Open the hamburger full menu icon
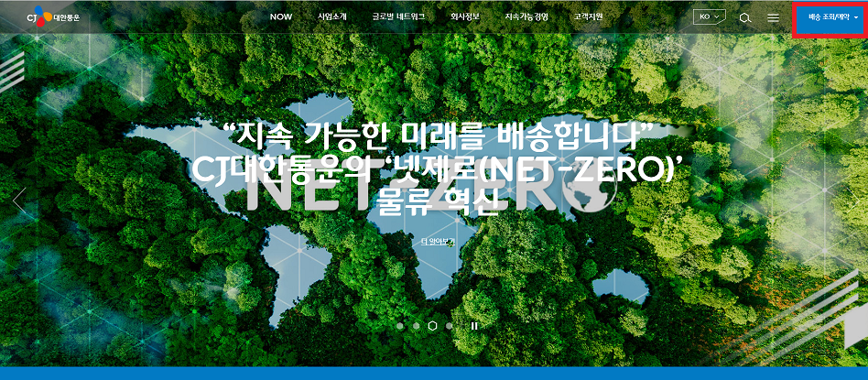The width and height of the screenshot is (868, 380). 774,17
